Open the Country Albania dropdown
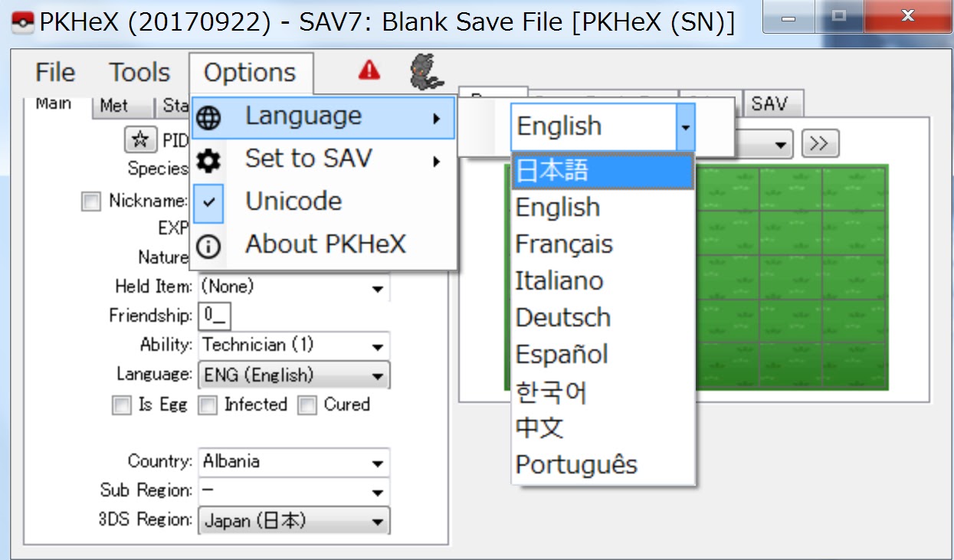Viewport: 954px width, 560px height. (378, 463)
